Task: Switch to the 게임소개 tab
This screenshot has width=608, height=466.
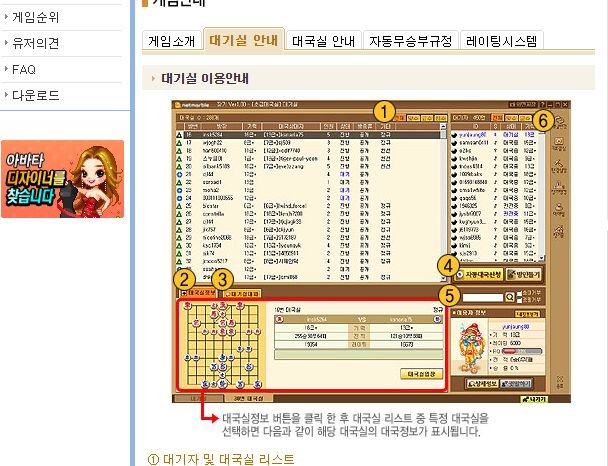Action: 172,41
